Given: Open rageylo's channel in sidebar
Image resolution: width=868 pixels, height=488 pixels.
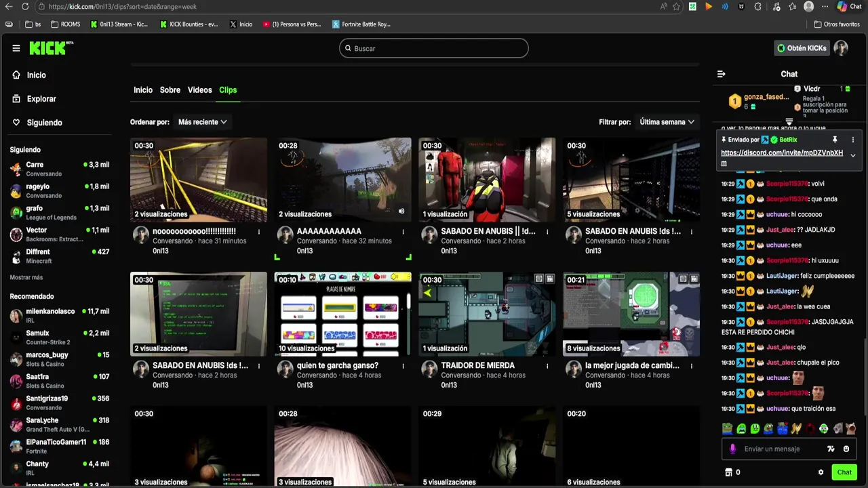Looking at the screenshot, I should click(60, 190).
